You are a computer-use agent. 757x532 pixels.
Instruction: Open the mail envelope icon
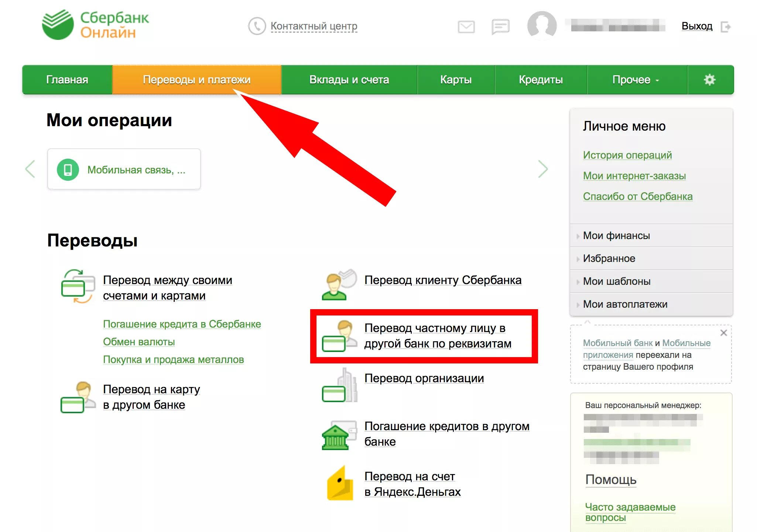(466, 27)
